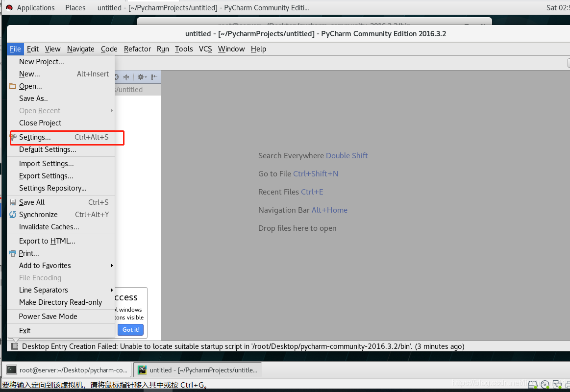The image size is (570, 392).
Task: Open the Help menu
Action: click(x=258, y=49)
